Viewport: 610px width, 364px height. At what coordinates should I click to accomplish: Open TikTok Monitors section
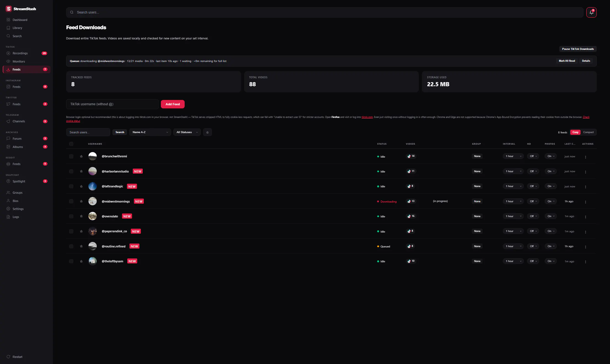click(x=26, y=61)
